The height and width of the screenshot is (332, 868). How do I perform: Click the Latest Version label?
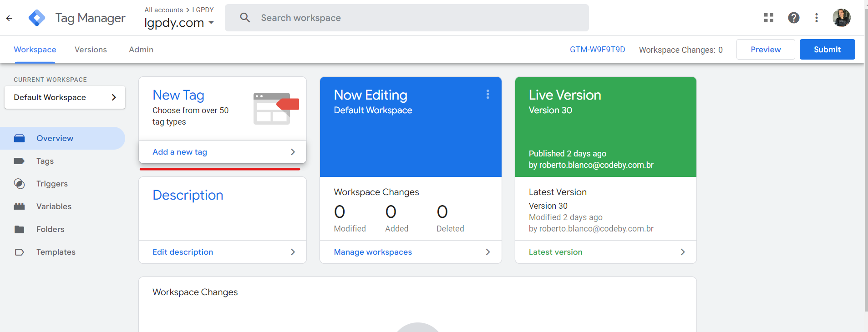click(x=558, y=192)
